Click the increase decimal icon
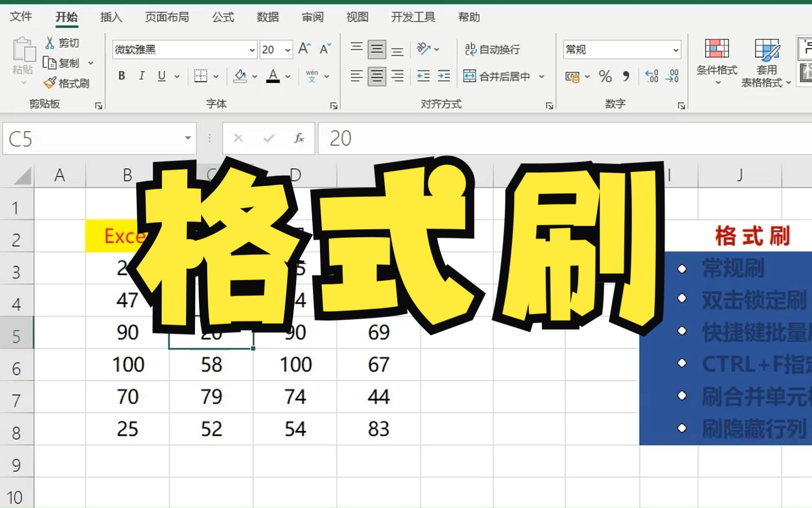The height and width of the screenshot is (508, 812). tap(652, 76)
